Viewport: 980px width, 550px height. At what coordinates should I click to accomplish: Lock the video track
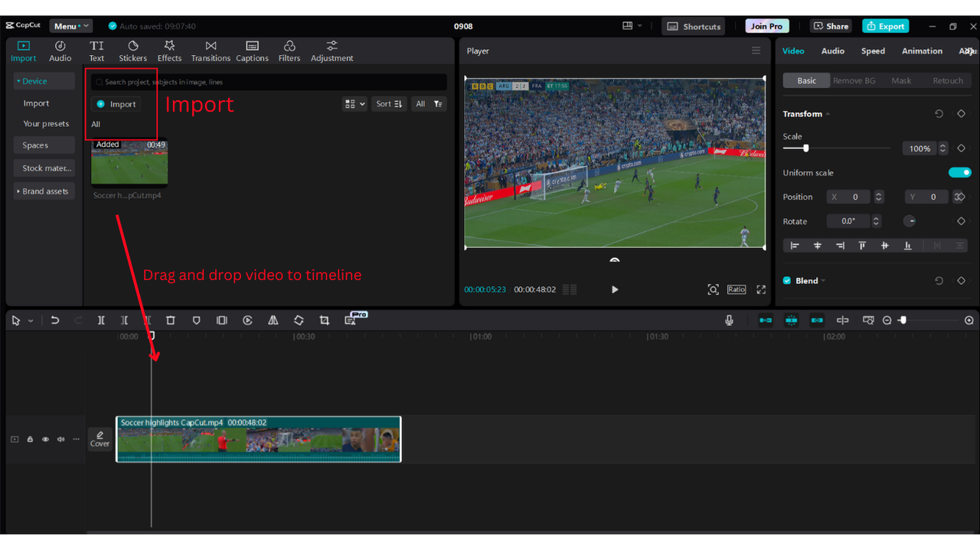(x=30, y=439)
